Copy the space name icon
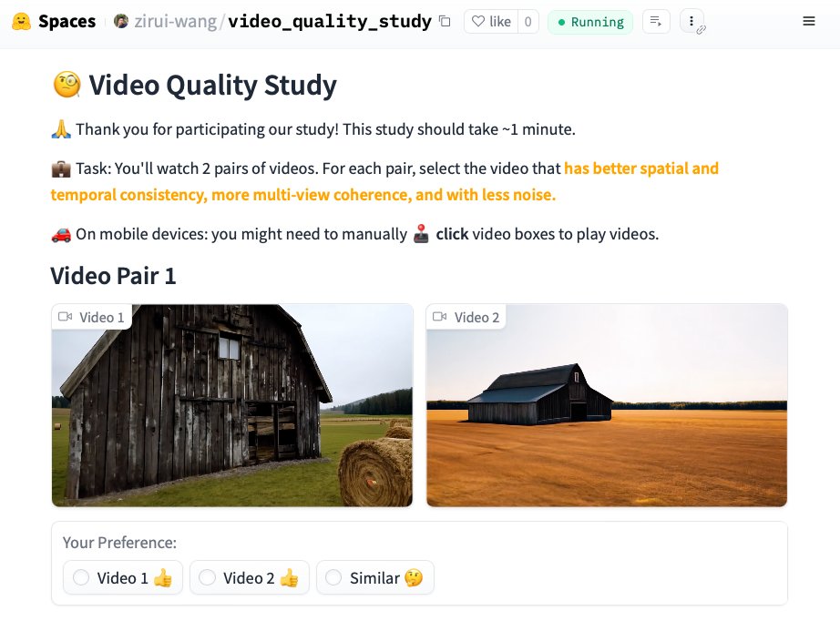 445,22
